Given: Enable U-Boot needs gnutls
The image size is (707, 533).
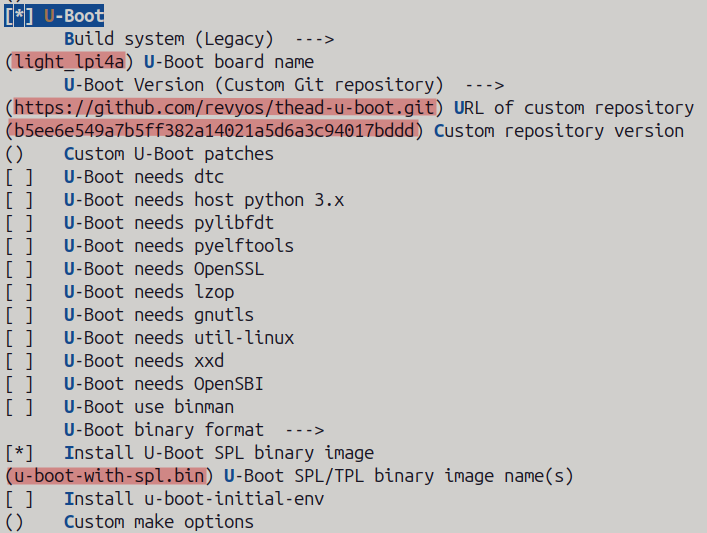Looking at the screenshot, I should pyautogui.click(x=19, y=315).
